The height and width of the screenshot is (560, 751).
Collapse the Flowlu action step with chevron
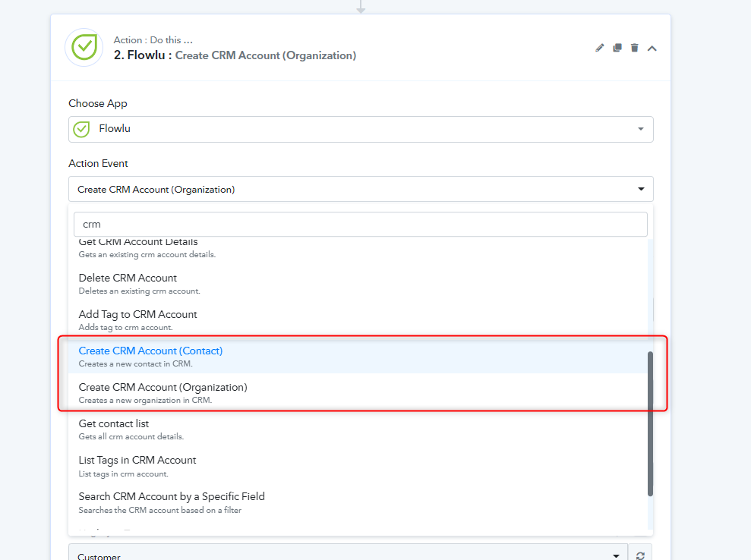point(652,49)
